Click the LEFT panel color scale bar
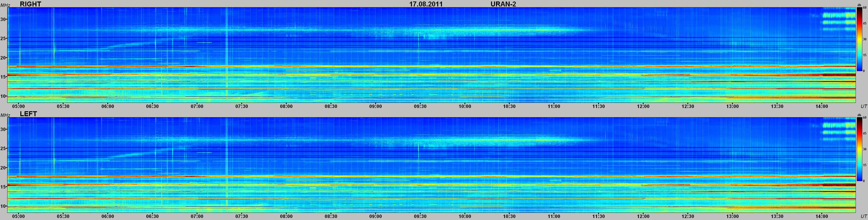 (860, 149)
